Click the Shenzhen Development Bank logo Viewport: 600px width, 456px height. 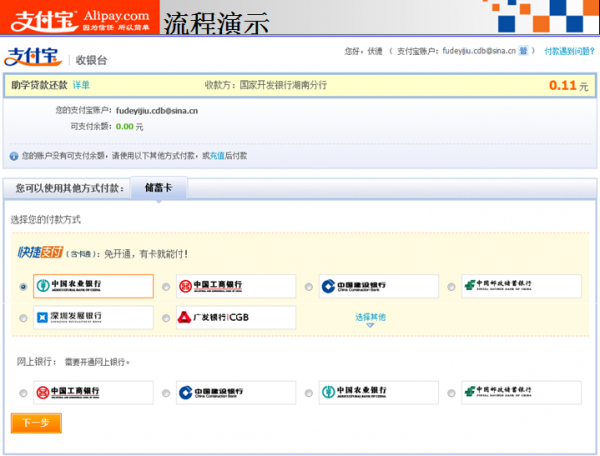(93, 318)
